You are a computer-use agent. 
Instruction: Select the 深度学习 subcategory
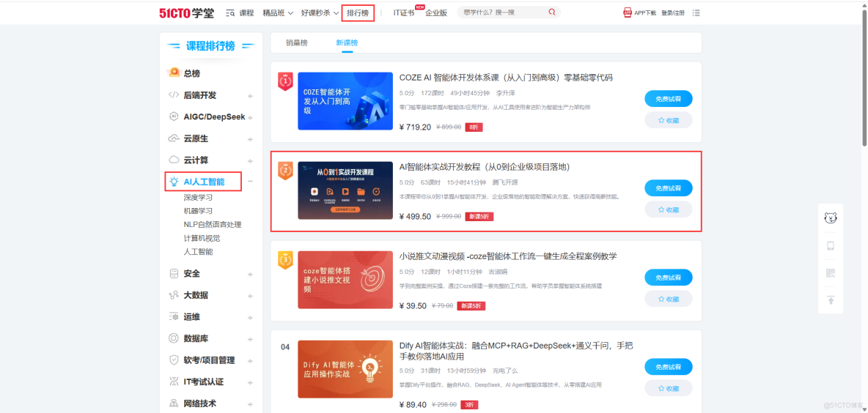coord(198,198)
